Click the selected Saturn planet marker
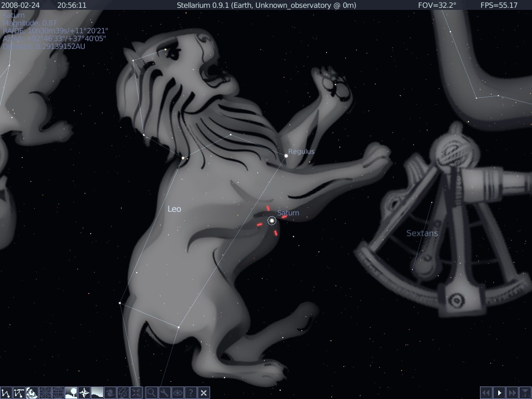This screenshot has width=532, height=399. click(x=272, y=221)
